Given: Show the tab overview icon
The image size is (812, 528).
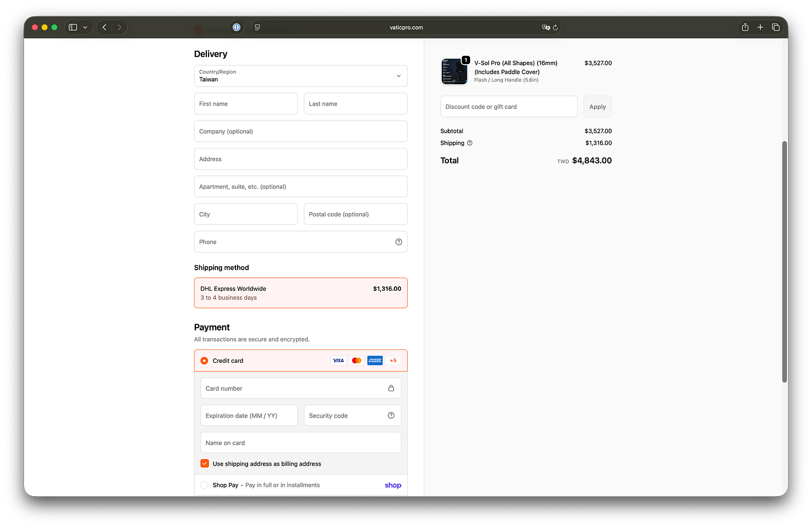Looking at the screenshot, I should coord(776,27).
